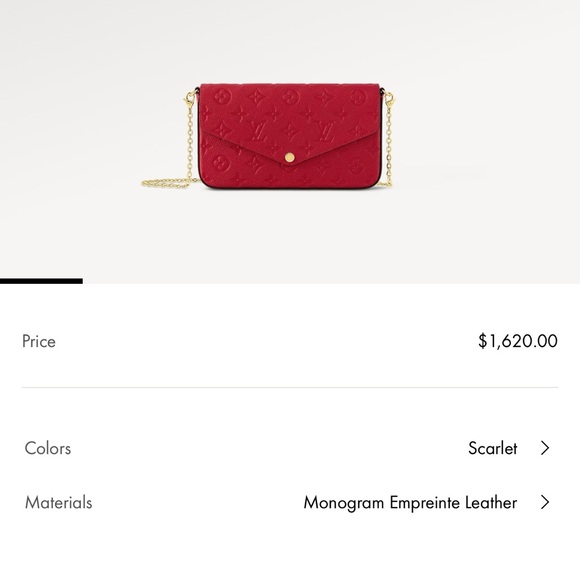Click the gold snap button on flap
Image resolution: width=580 pixels, height=580 pixels.
tap(290, 158)
